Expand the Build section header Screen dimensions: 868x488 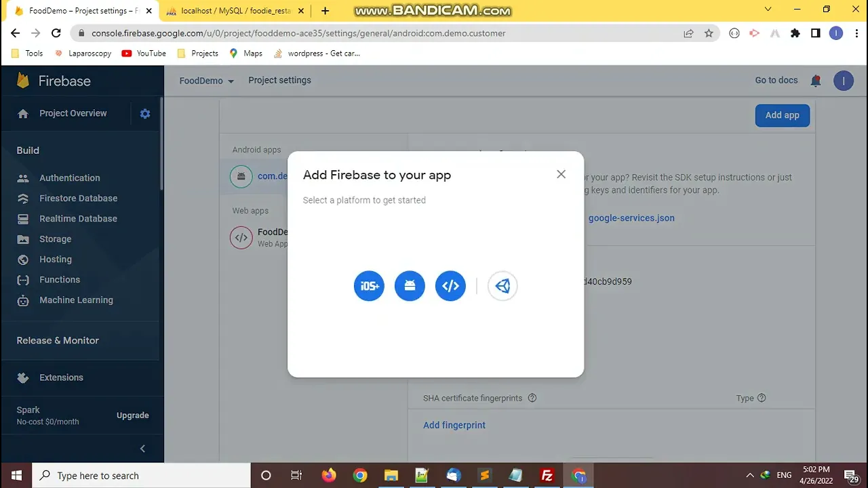click(28, 150)
